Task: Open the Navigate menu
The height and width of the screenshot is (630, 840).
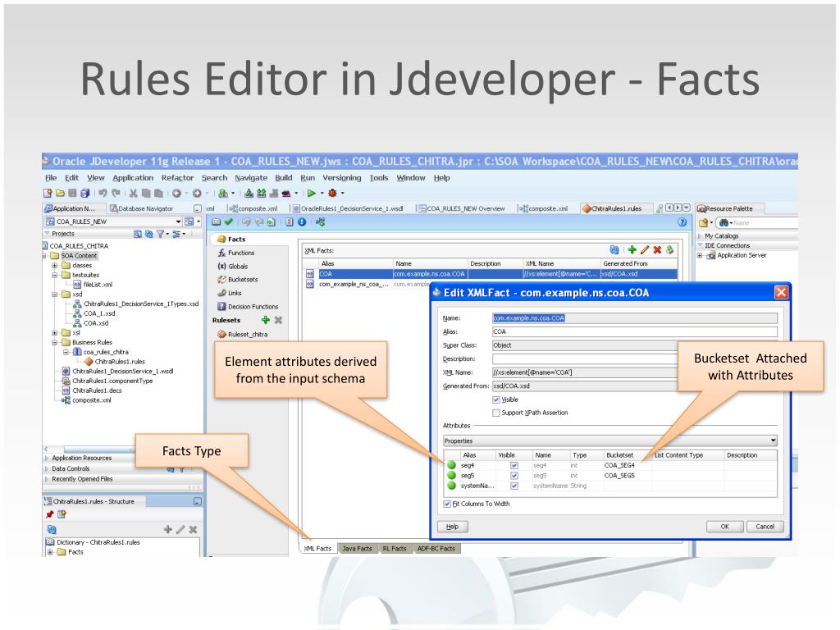Action: tap(251, 178)
